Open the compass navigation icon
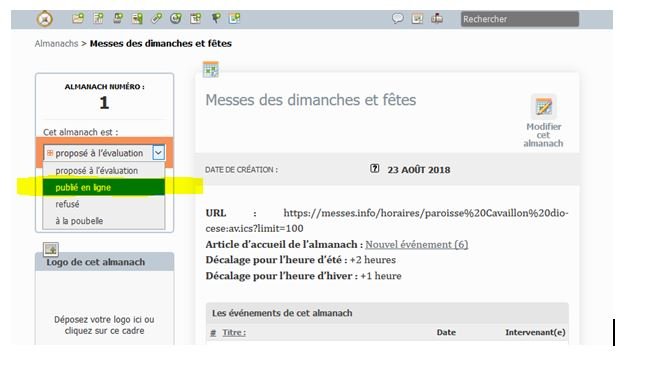 coord(44,19)
